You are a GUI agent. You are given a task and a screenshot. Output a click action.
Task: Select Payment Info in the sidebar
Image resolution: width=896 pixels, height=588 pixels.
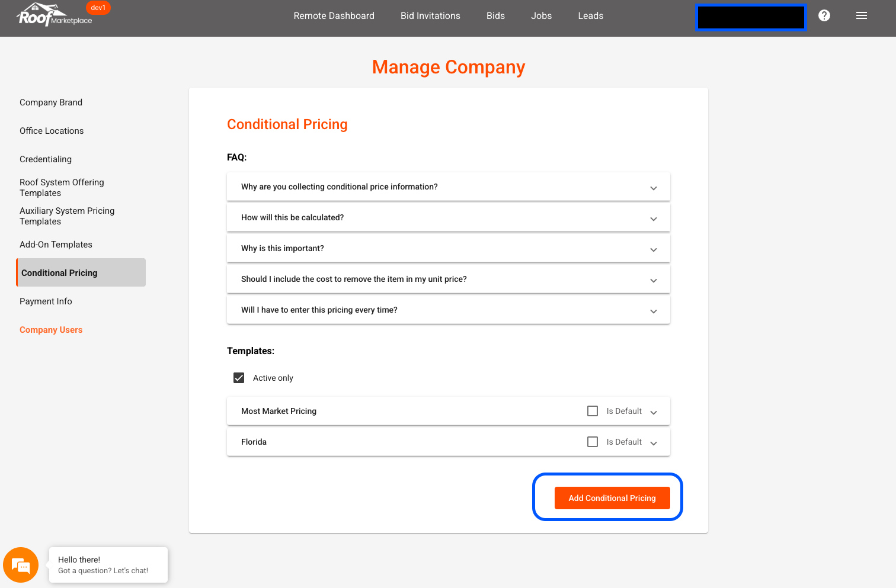tap(46, 301)
